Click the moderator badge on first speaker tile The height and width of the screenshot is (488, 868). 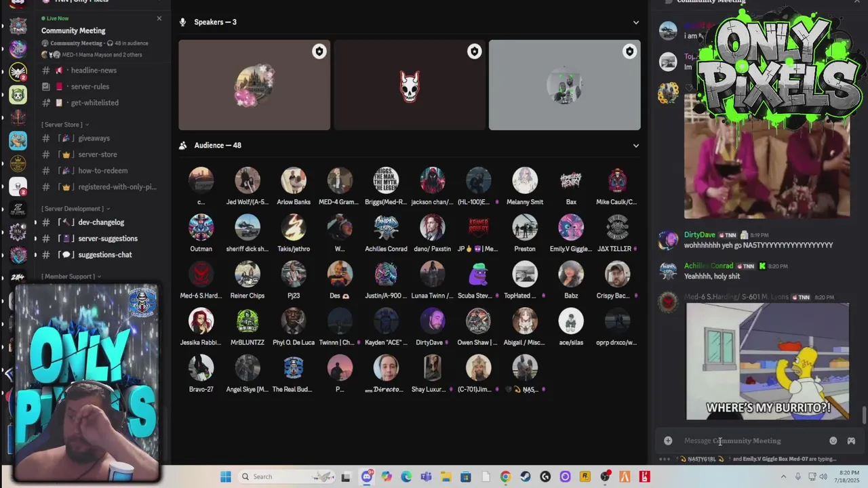[x=319, y=52]
